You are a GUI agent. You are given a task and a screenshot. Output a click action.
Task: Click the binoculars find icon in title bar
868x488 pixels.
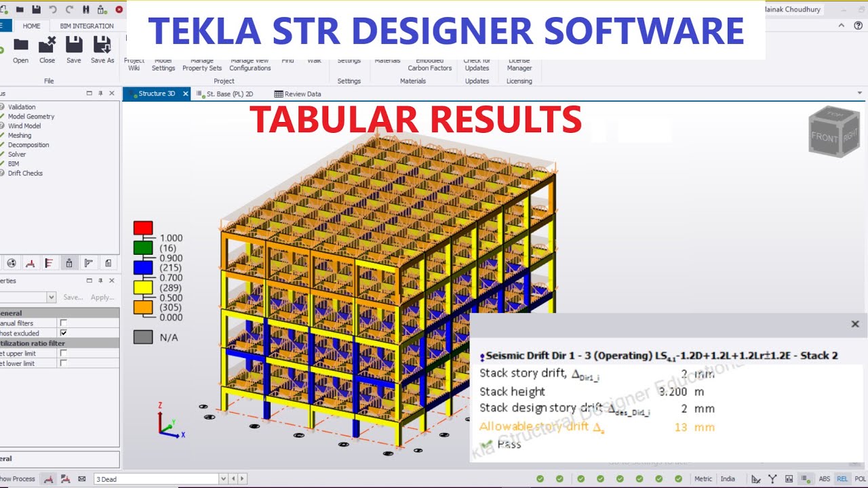86,9
